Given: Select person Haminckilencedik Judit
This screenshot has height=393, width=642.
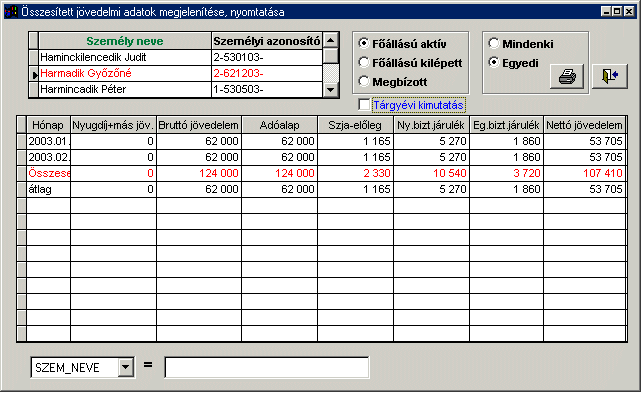Looking at the screenshot, I should (x=125, y=57).
